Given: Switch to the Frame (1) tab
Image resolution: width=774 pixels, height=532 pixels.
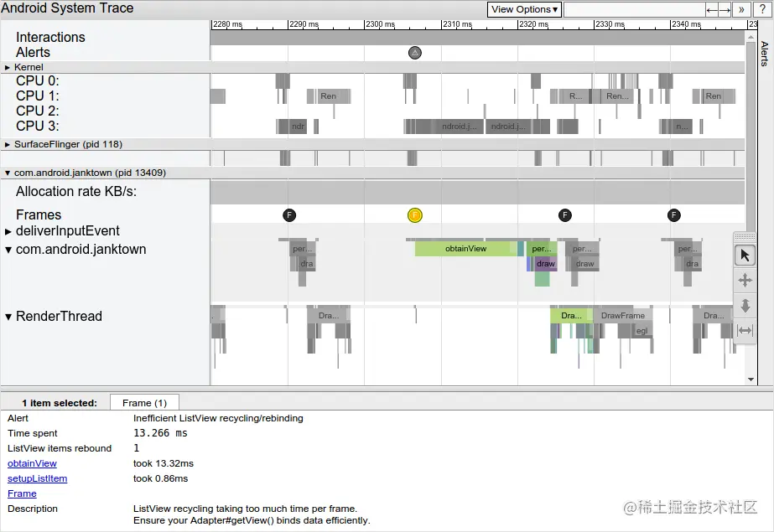Looking at the screenshot, I should click(x=144, y=402).
